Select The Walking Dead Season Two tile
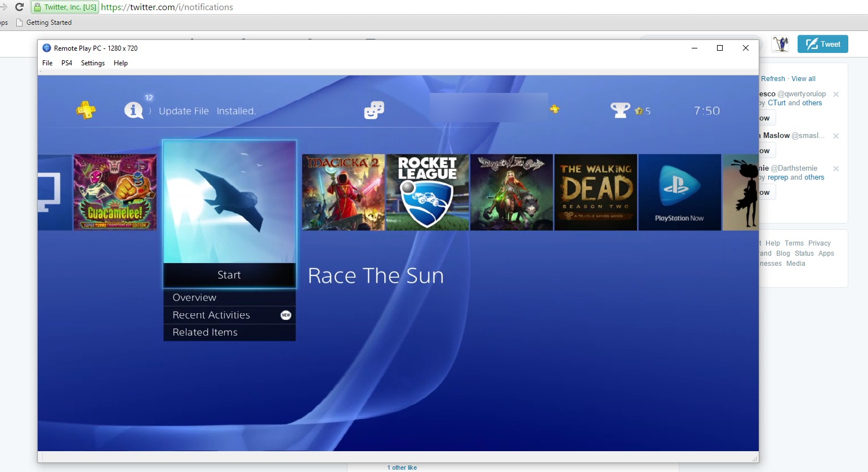Screen dimensions: 868x472 595,192
